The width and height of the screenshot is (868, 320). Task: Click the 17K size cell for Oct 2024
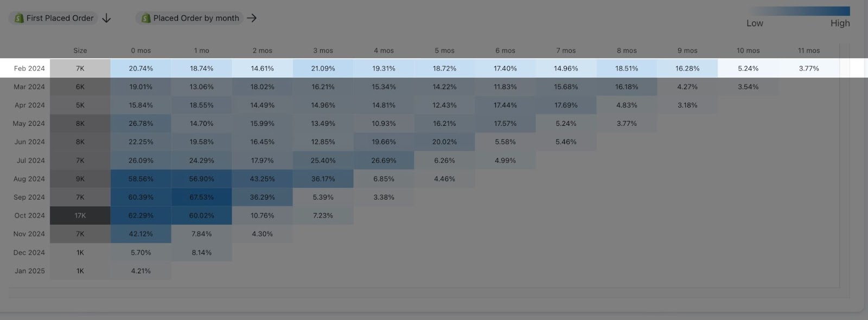[x=80, y=215]
